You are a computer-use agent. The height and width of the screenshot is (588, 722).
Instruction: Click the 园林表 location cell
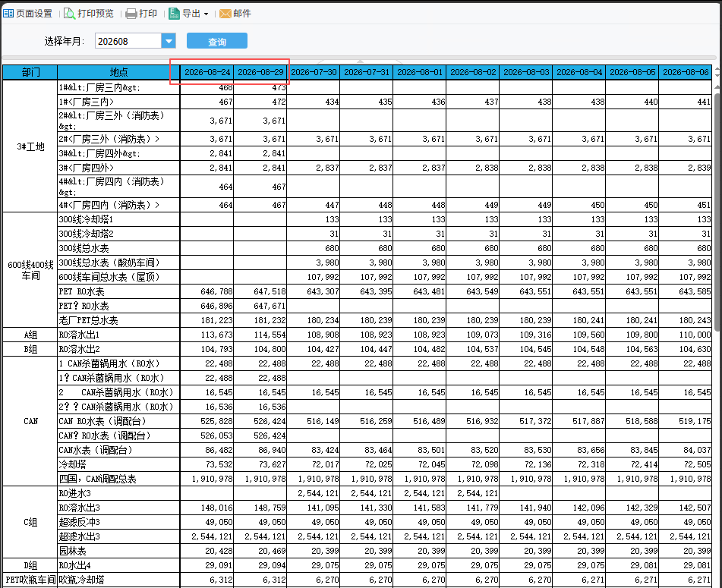click(118, 551)
